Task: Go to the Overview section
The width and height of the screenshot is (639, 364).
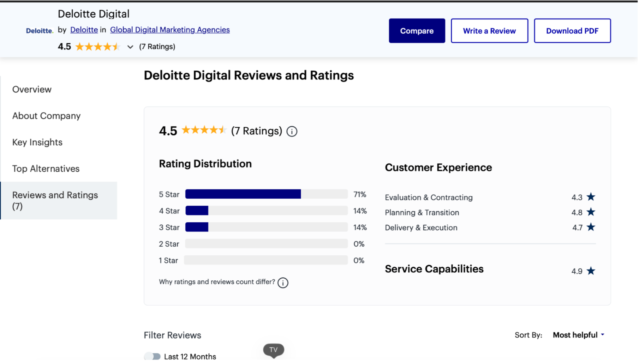Action: (32, 89)
